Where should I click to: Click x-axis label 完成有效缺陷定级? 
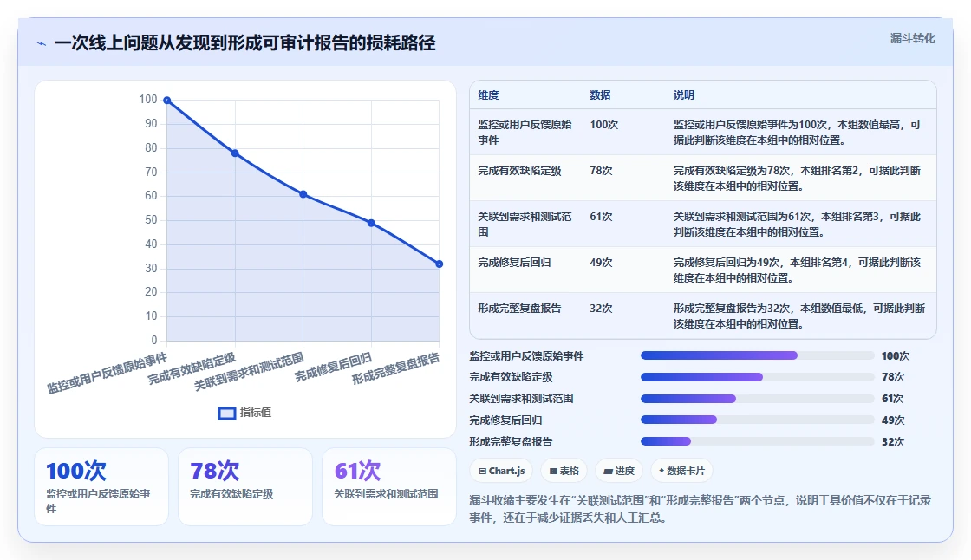[x=192, y=368]
